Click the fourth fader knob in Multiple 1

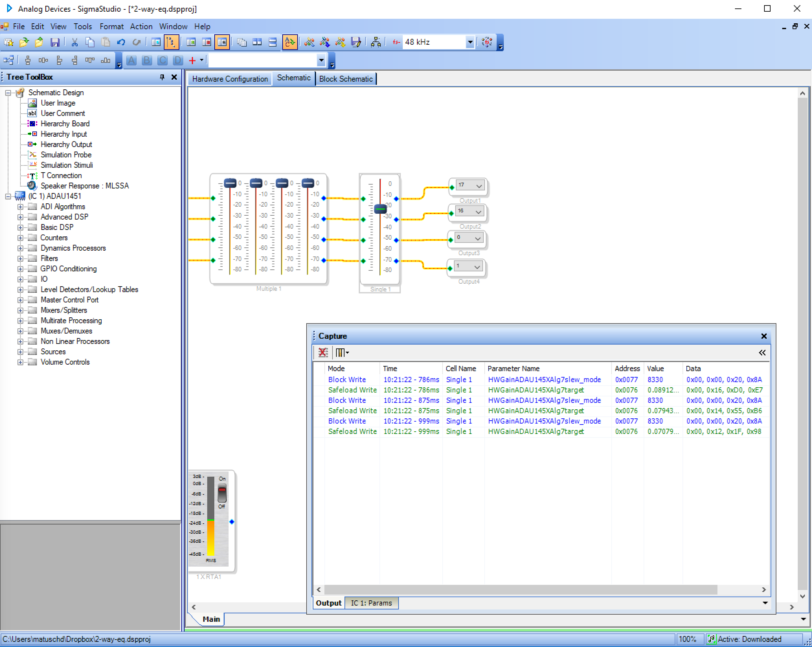[x=308, y=183]
